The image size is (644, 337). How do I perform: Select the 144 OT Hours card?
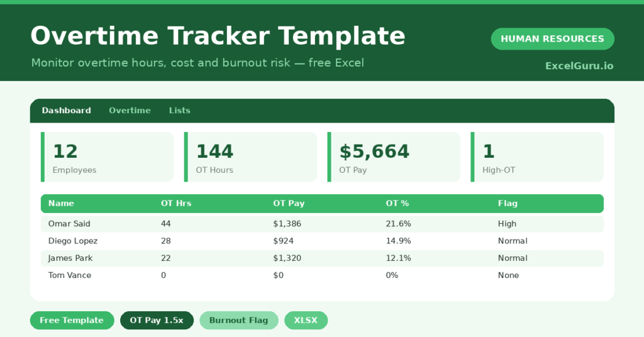250,157
